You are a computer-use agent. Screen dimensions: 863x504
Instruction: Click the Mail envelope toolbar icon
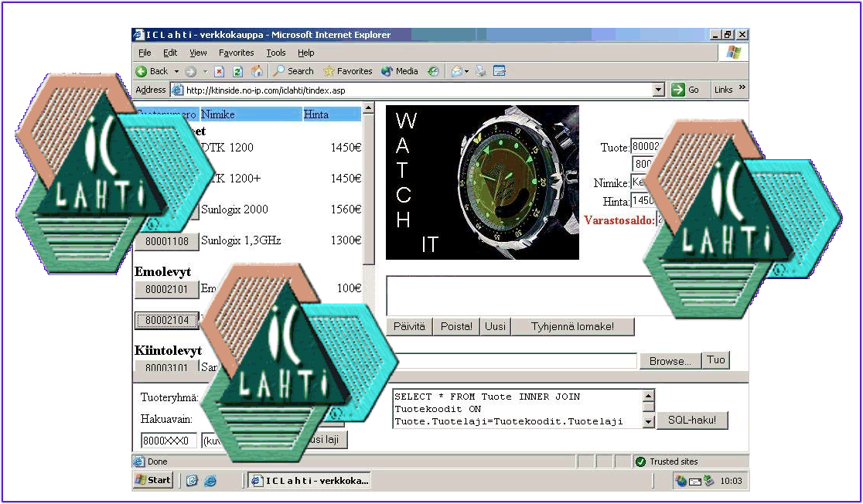point(456,71)
